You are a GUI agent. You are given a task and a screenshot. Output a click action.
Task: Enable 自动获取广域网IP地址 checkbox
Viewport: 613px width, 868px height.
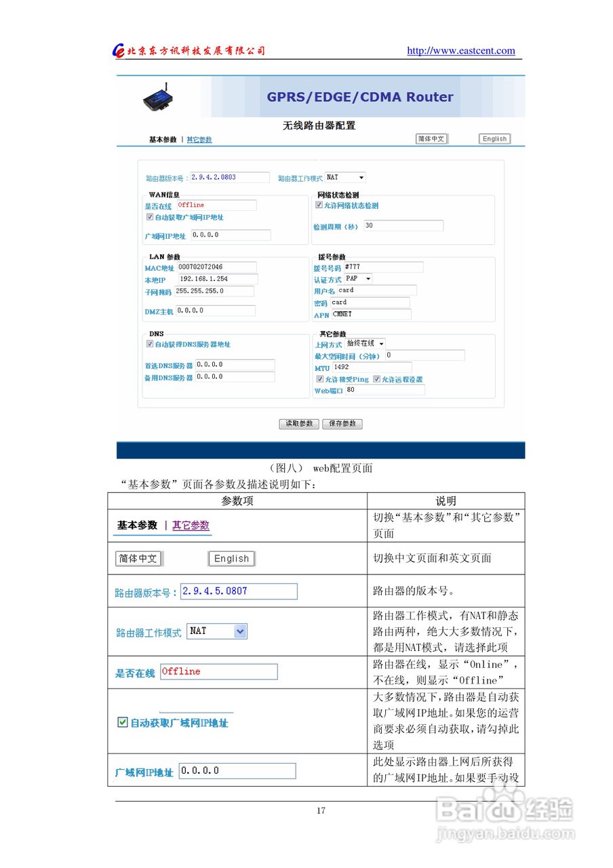pos(151,218)
